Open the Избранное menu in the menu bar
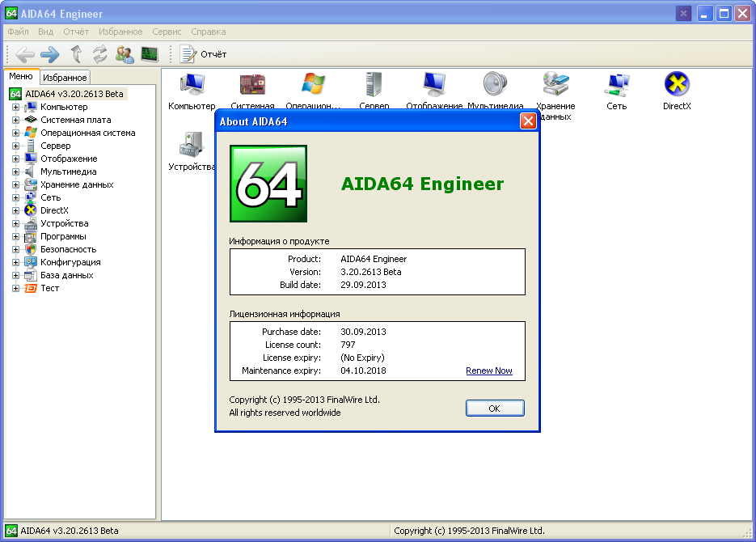756x542 pixels. pos(120,32)
